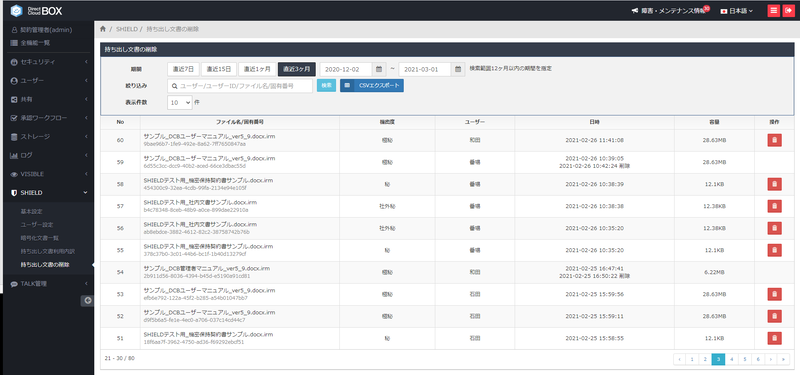Viewport: 800px width, 375px height.
Task: Open the 表示件数 10 dropdown
Action: point(180,103)
